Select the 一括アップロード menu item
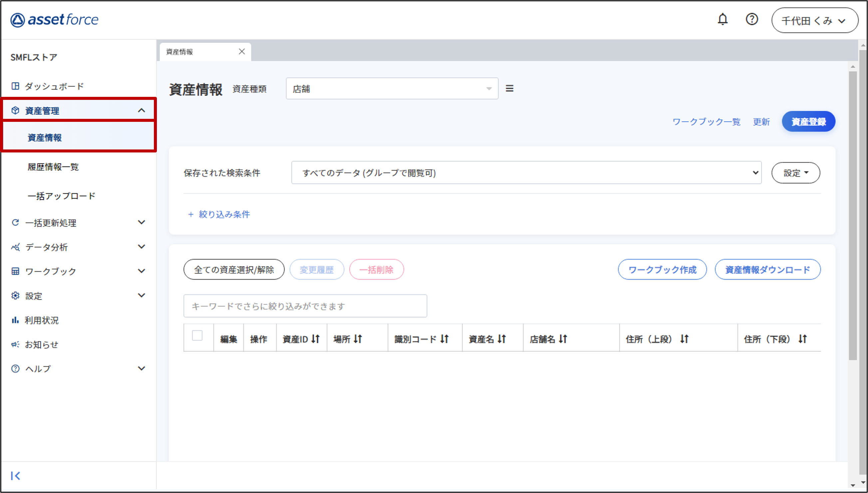The height and width of the screenshot is (493, 868). (x=61, y=196)
